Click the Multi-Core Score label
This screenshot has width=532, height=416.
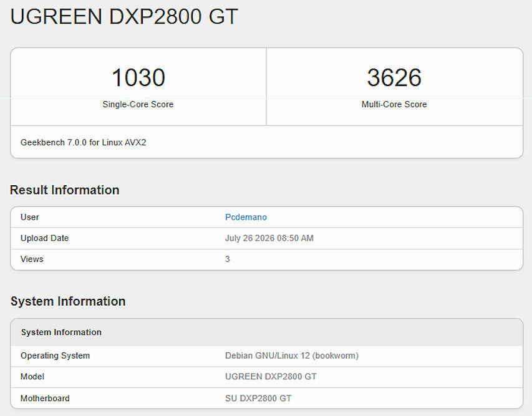click(394, 104)
